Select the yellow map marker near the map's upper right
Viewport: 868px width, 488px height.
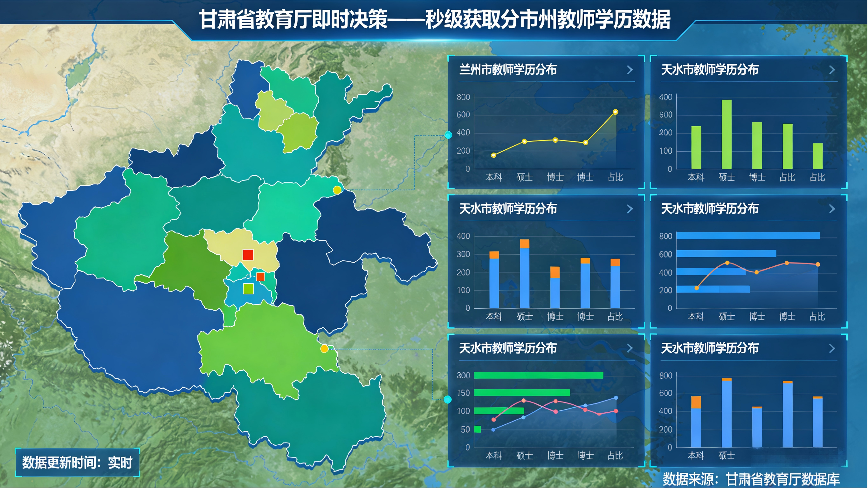pos(337,190)
